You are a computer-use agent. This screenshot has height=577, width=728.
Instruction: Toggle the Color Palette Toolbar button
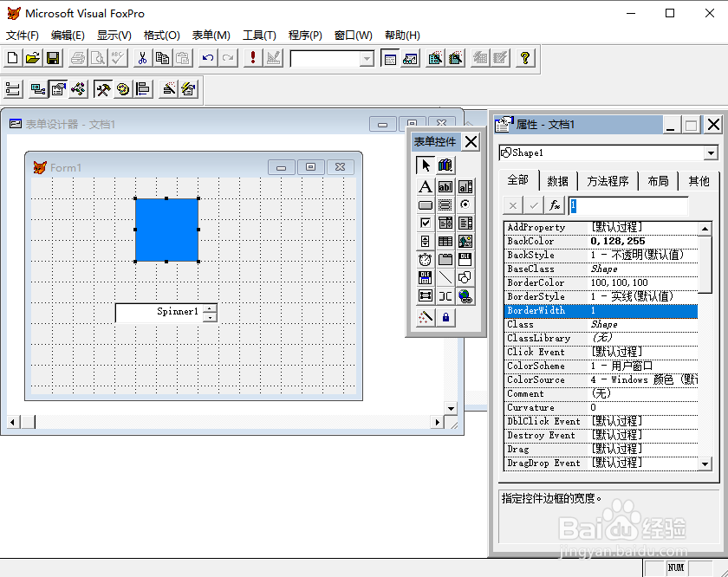pyautogui.click(x=122, y=88)
